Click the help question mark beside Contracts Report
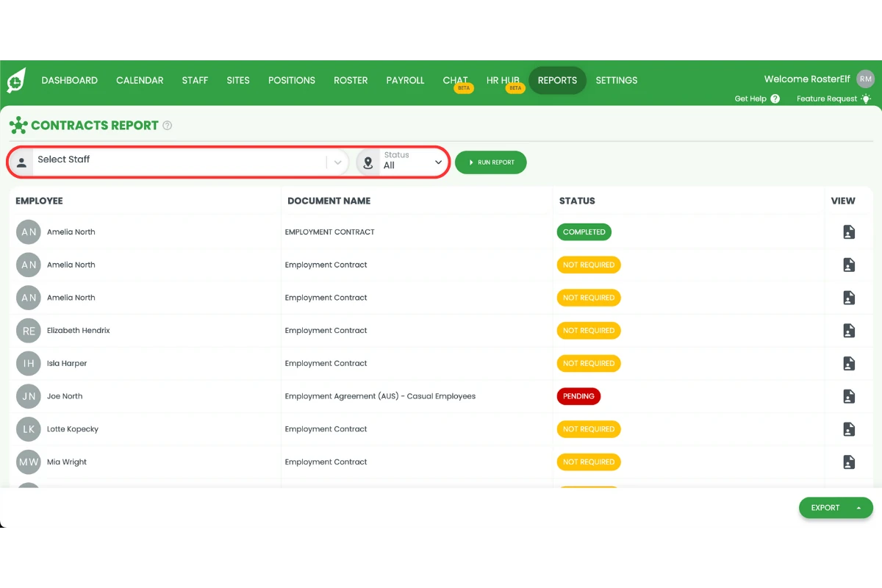This screenshot has height=588, width=882. pyautogui.click(x=167, y=126)
